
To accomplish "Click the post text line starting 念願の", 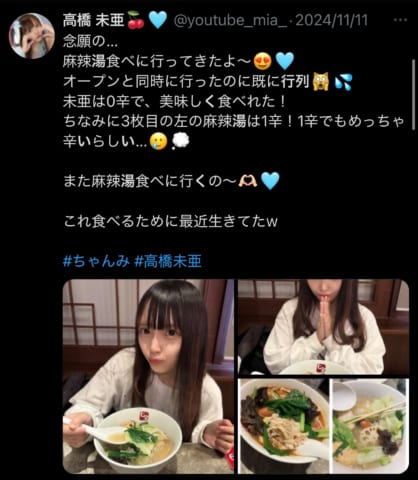I will coord(91,41).
